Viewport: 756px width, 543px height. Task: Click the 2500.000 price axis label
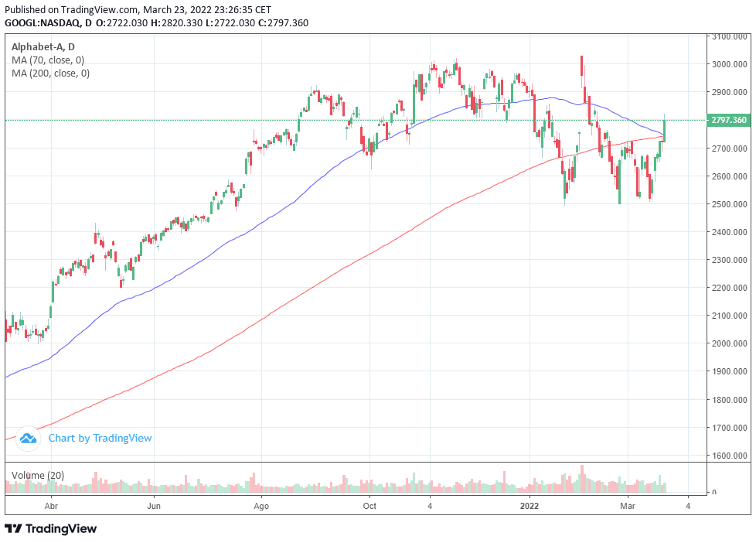click(x=730, y=204)
